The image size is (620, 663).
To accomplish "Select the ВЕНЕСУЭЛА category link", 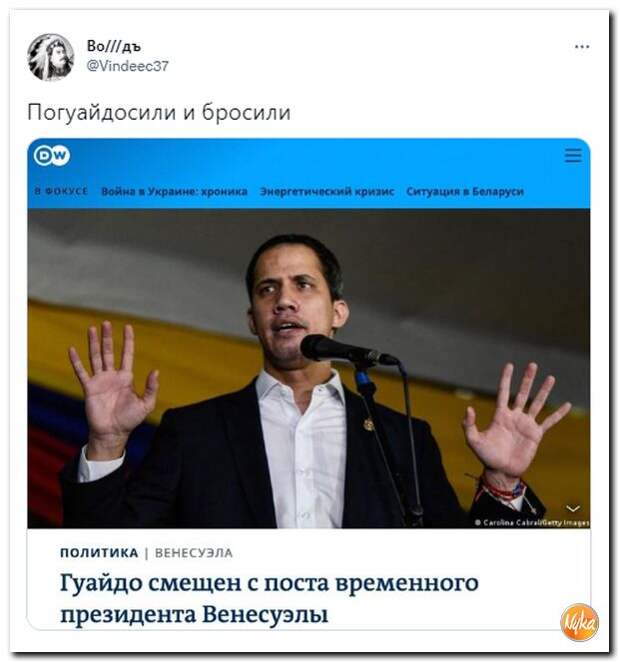I will click(x=194, y=553).
